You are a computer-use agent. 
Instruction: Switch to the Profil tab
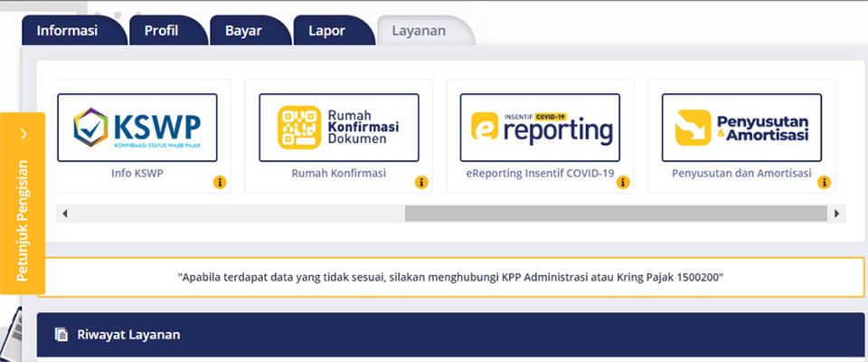tap(168, 31)
